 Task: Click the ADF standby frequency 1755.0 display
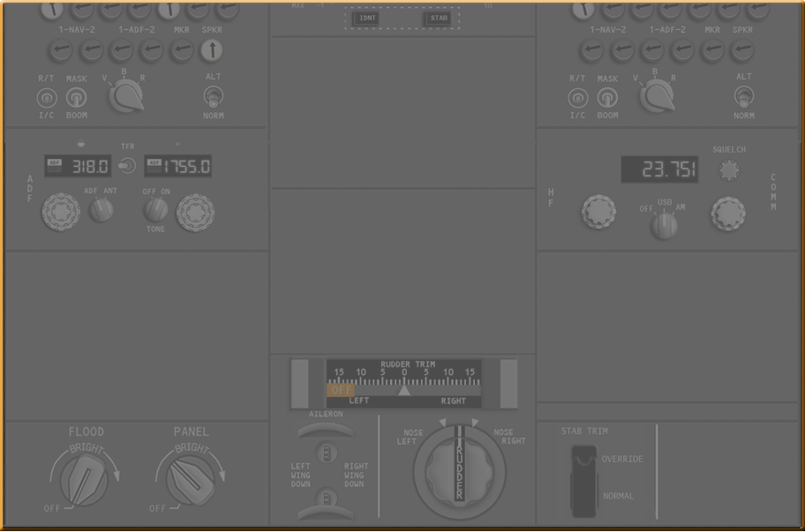pyautogui.click(x=178, y=166)
